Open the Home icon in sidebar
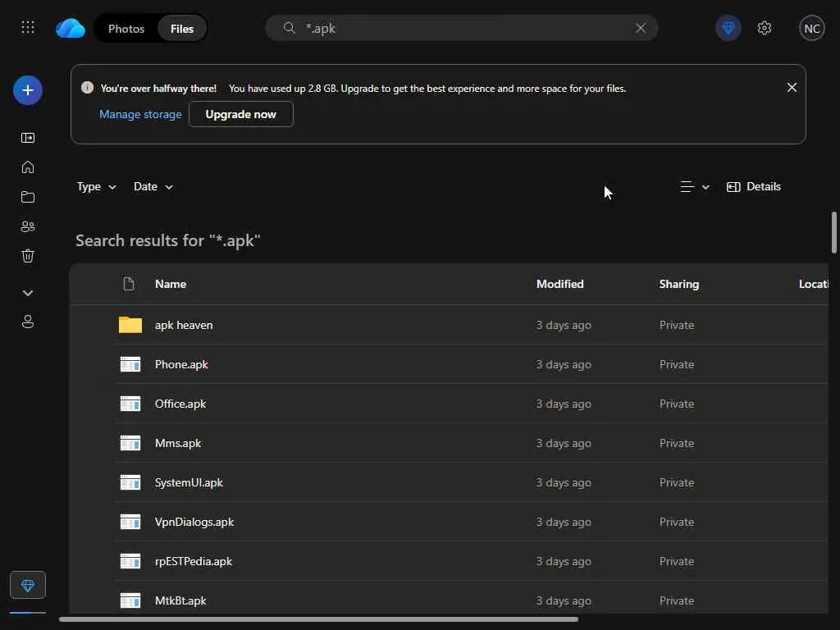 (x=28, y=167)
